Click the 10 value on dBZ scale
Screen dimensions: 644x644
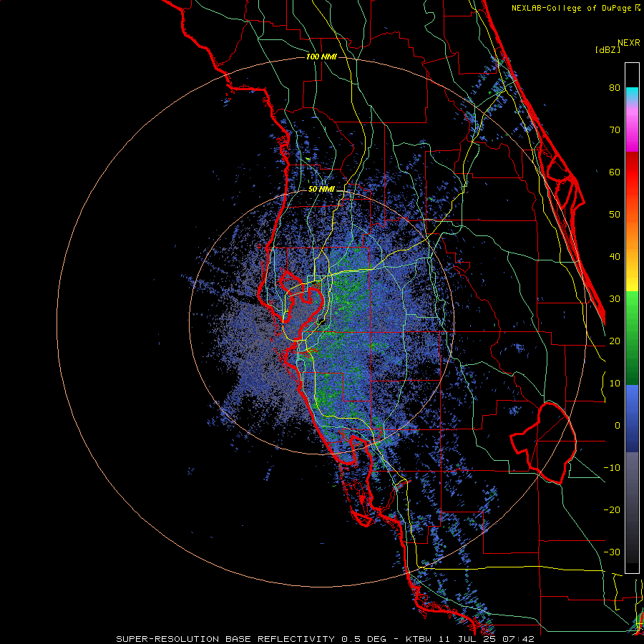pyautogui.click(x=615, y=384)
